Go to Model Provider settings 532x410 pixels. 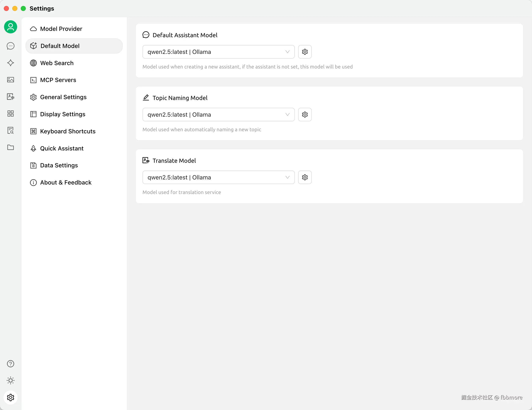(x=61, y=29)
